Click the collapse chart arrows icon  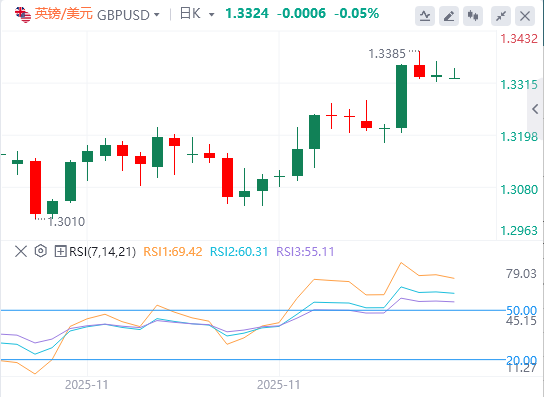click(501, 16)
